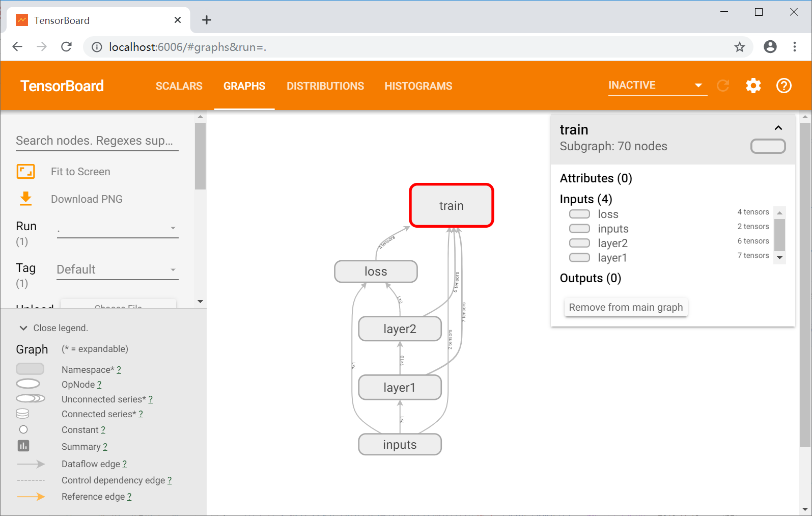Click the inputs list scroll up arrow
The height and width of the screenshot is (516, 812).
pos(779,212)
